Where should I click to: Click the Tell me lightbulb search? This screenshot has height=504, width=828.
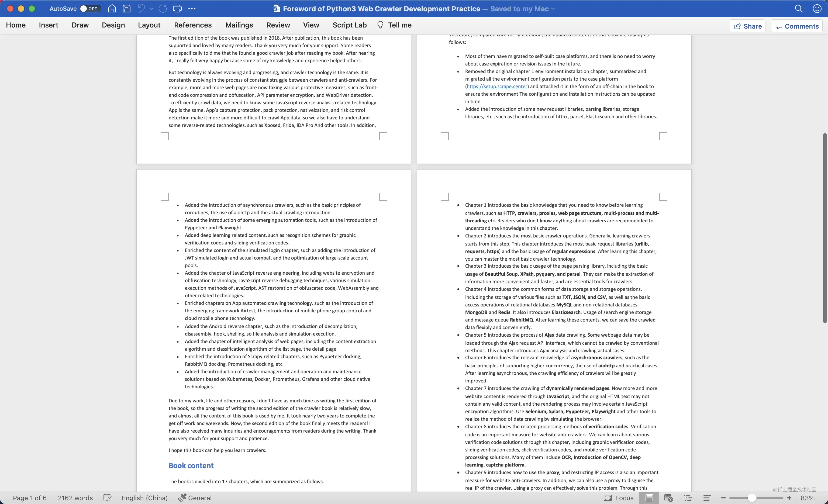point(394,25)
